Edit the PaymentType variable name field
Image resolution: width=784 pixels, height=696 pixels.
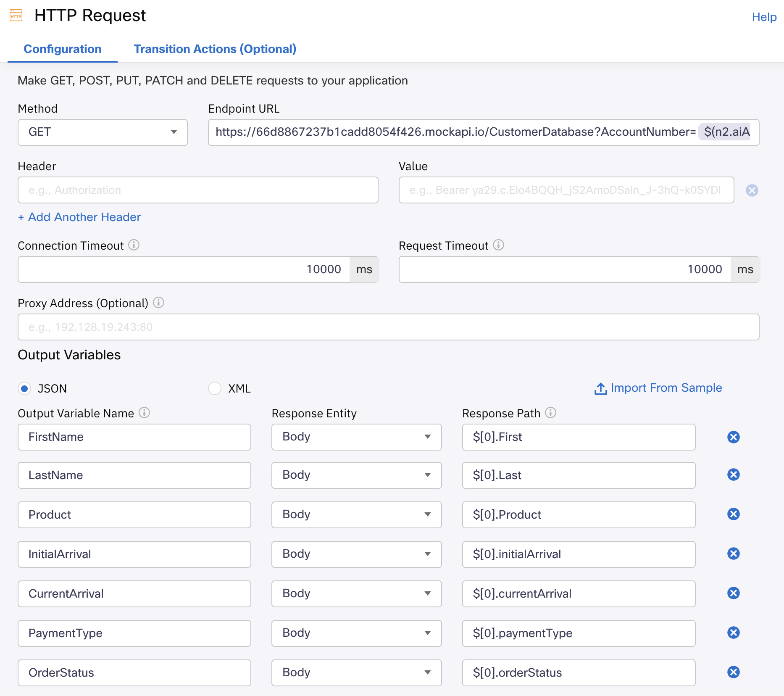point(134,633)
